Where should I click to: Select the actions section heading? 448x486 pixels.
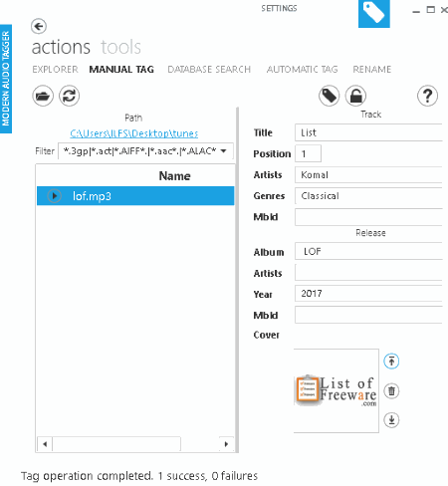click(x=61, y=47)
